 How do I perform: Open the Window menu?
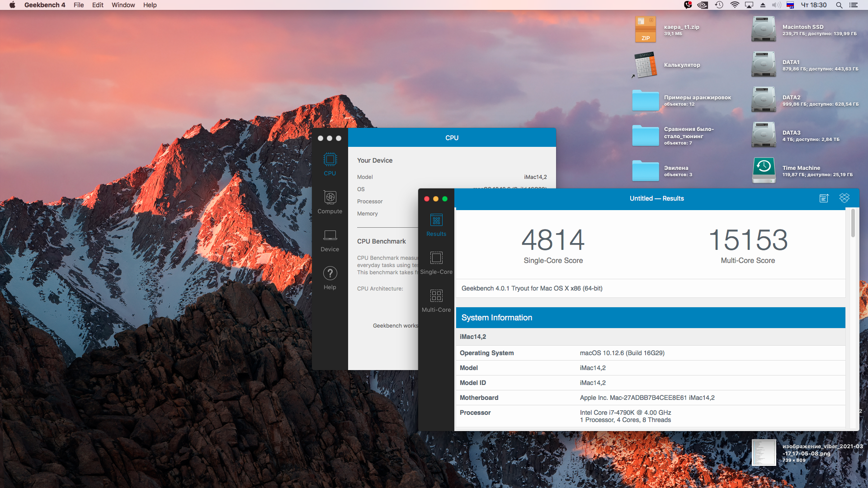(123, 5)
